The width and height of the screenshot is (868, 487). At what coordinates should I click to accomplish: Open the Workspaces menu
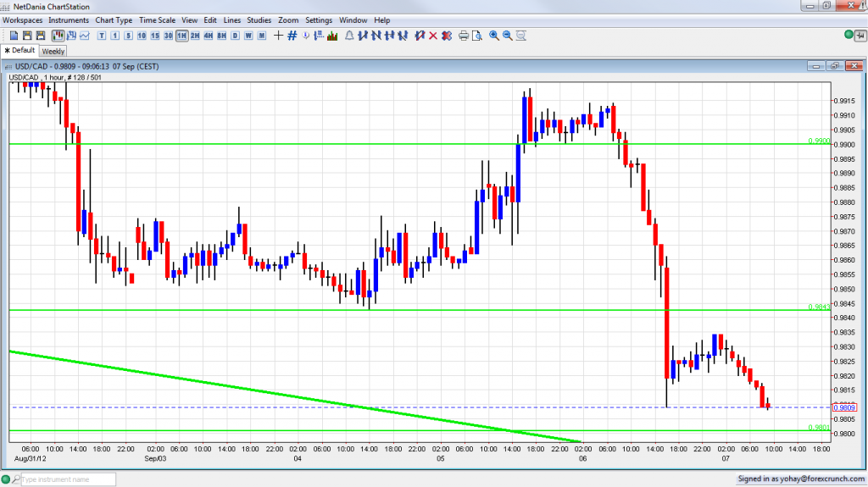click(x=22, y=20)
